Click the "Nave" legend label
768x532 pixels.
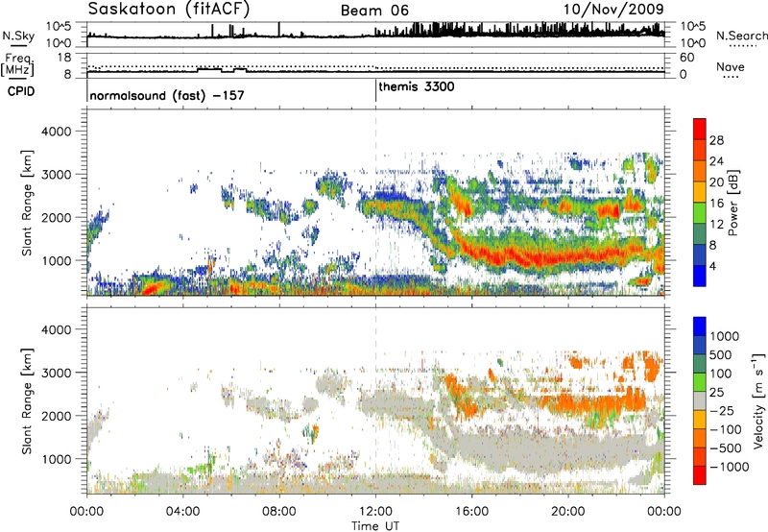(731, 66)
